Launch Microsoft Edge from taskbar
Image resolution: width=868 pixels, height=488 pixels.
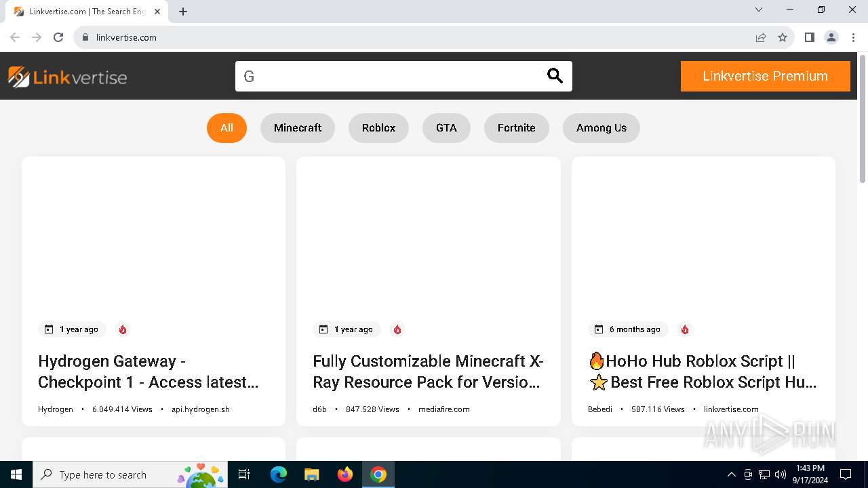pos(279,474)
